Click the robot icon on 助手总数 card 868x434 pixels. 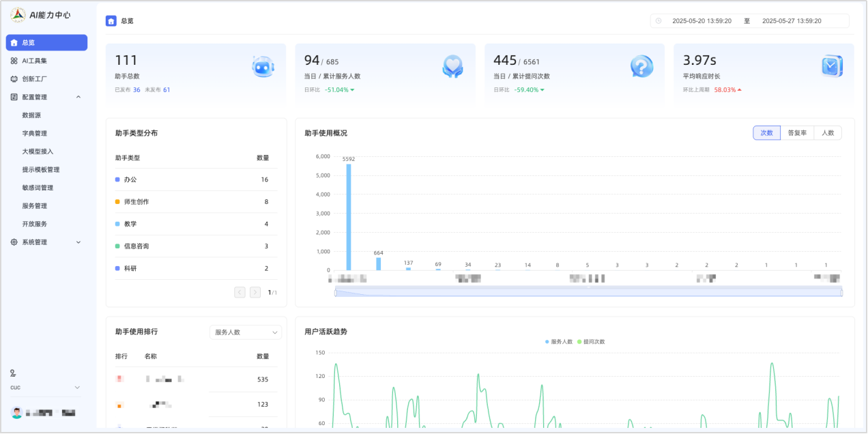point(263,66)
